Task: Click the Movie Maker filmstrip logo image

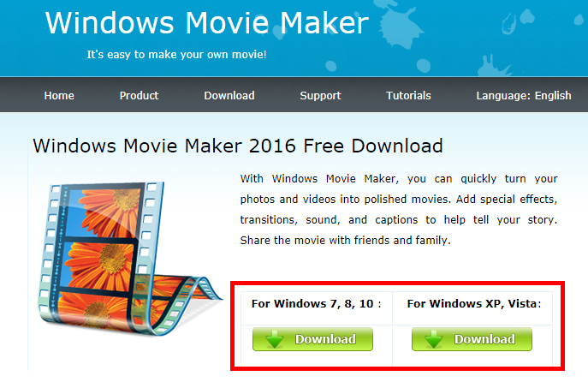Action: pos(129,259)
